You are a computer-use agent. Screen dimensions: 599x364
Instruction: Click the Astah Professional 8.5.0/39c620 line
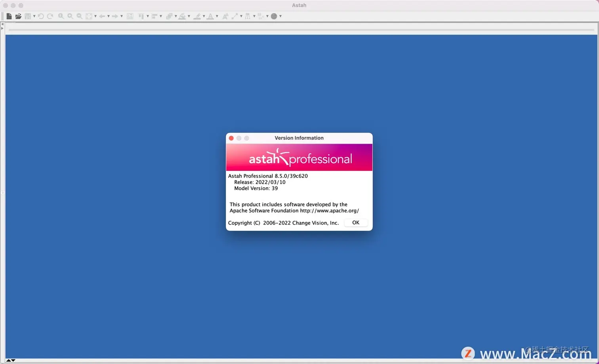tap(268, 176)
